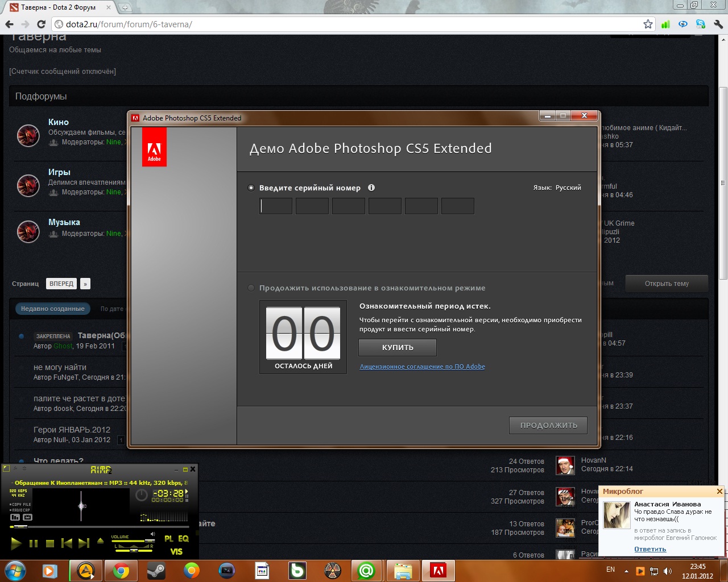Click the ВПЕРЕД pagination button on forum

click(61, 284)
